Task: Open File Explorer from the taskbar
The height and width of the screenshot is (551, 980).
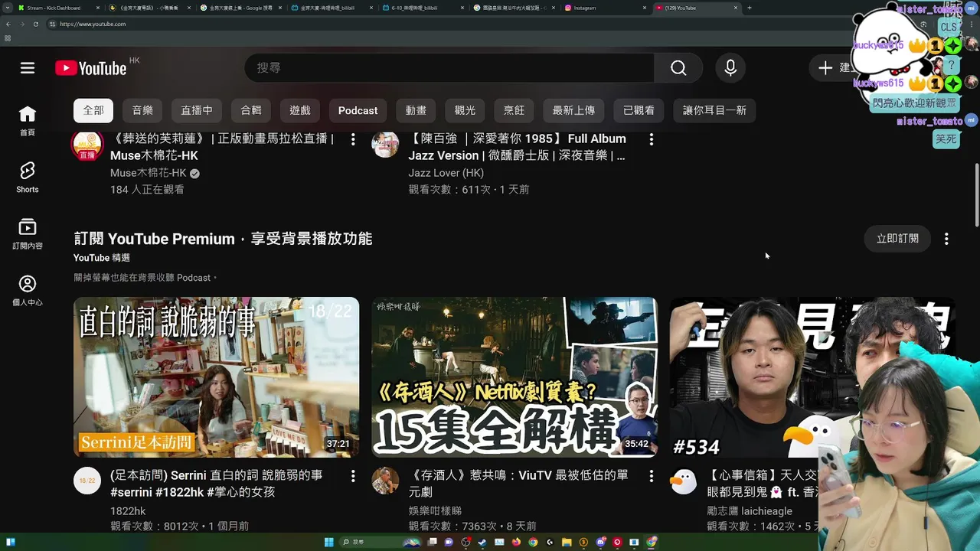Action: click(x=567, y=542)
